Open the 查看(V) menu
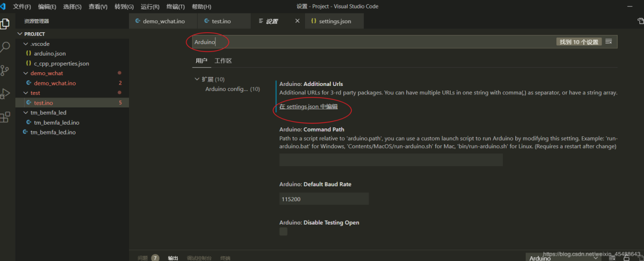This screenshot has width=644, height=261. point(98,7)
